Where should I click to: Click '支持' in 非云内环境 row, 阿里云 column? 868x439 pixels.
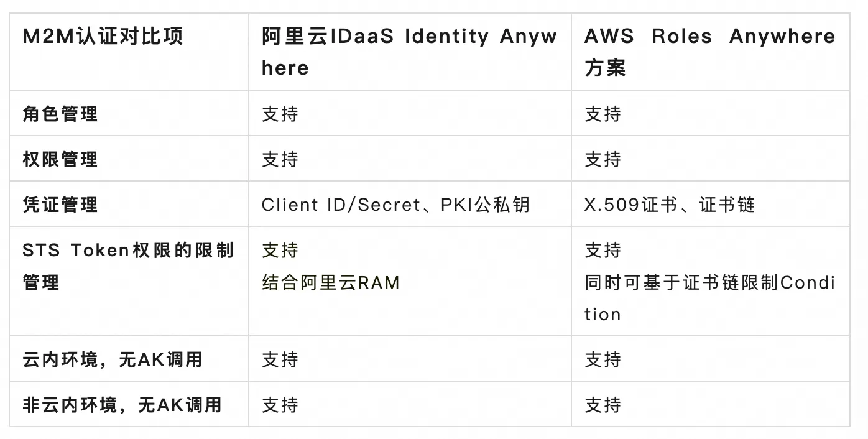pos(280,405)
